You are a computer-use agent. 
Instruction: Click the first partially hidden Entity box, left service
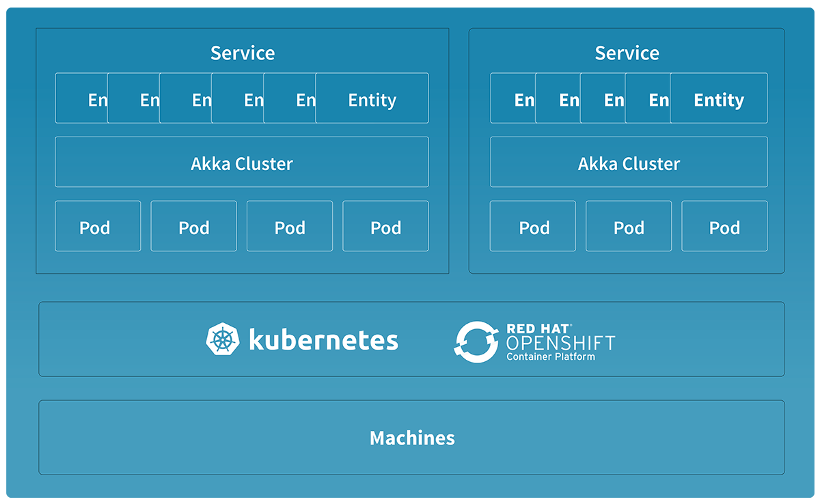(x=81, y=98)
